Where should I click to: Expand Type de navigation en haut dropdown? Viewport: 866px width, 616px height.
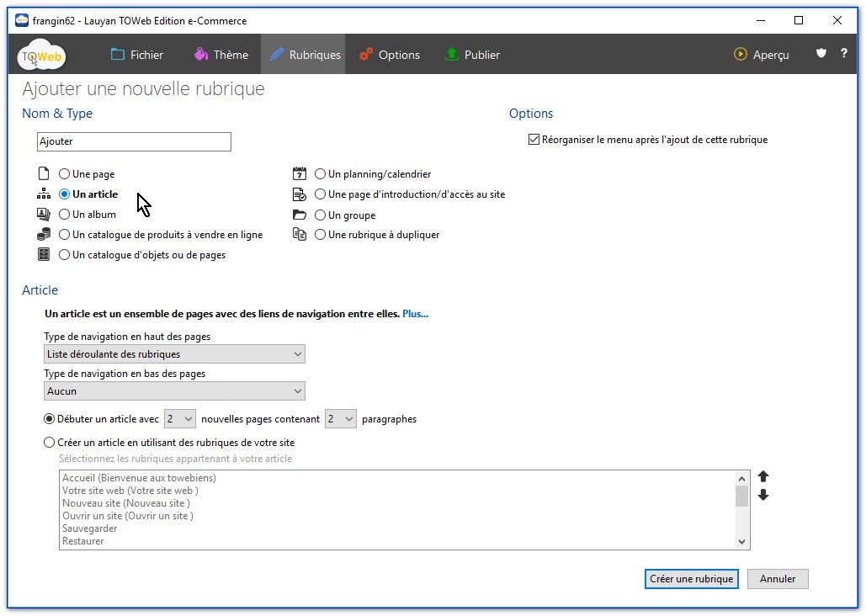174,354
